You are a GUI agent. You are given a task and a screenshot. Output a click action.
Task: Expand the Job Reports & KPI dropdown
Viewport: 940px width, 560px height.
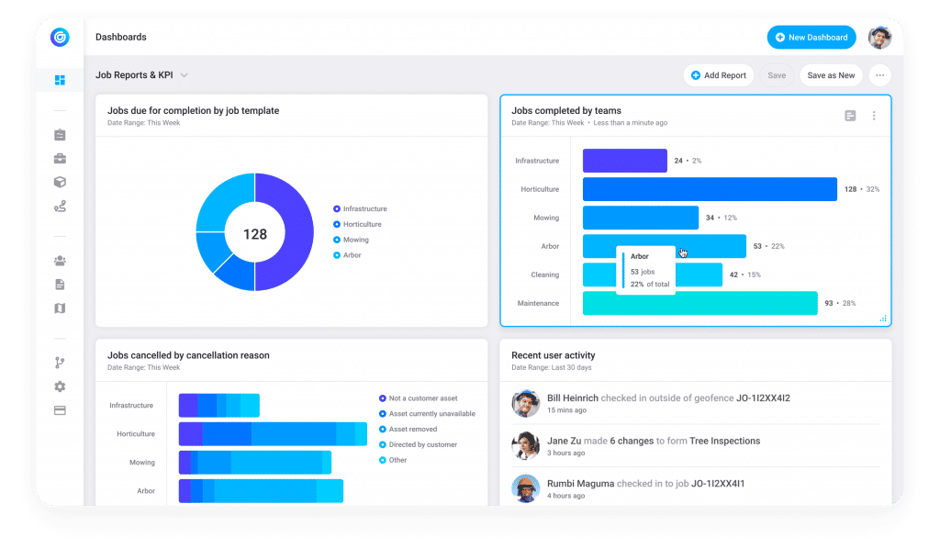tap(183, 75)
